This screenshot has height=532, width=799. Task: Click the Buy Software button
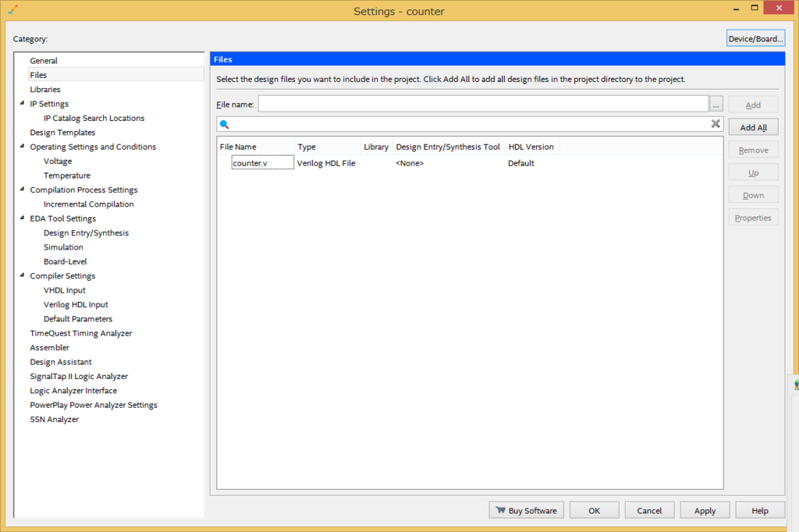coord(527,511)
